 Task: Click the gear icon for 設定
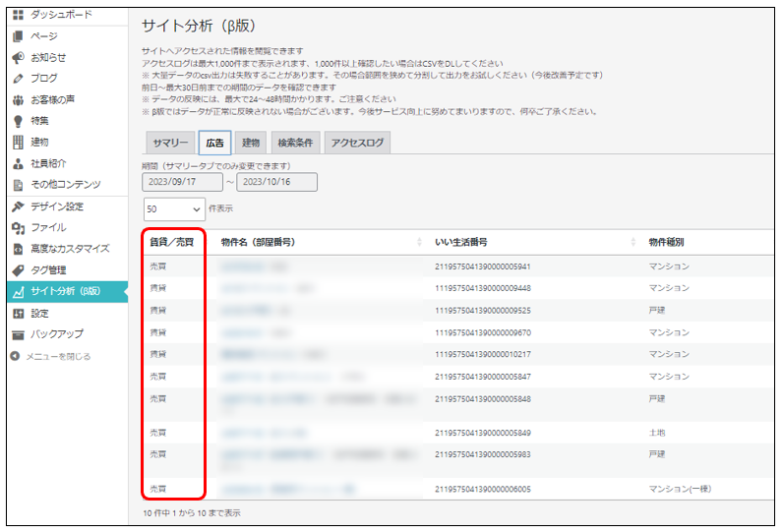coord(17,313)
